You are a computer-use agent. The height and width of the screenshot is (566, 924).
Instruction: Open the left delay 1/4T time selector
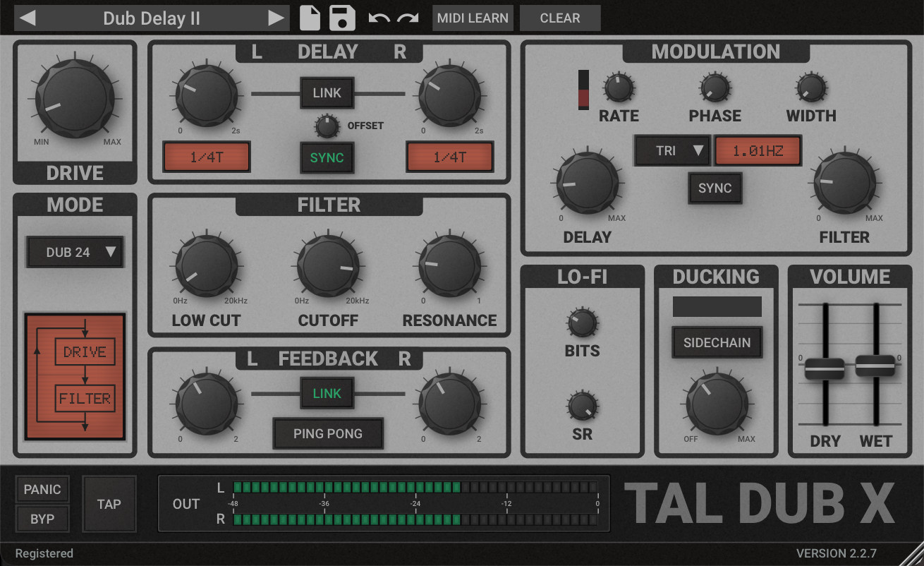(207, 157)
